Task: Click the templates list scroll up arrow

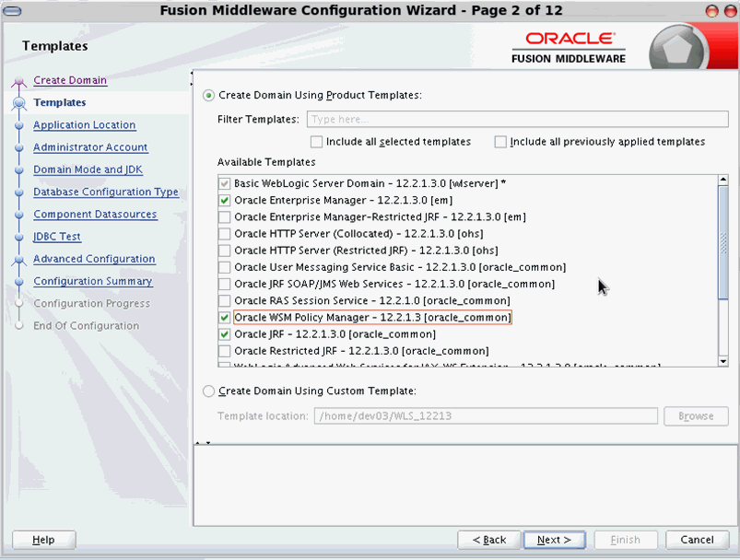Action: (x=723, y=180)
